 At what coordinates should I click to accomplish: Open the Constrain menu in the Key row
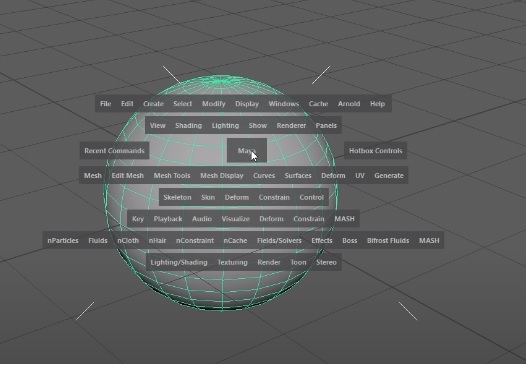[x=309, y=219]
